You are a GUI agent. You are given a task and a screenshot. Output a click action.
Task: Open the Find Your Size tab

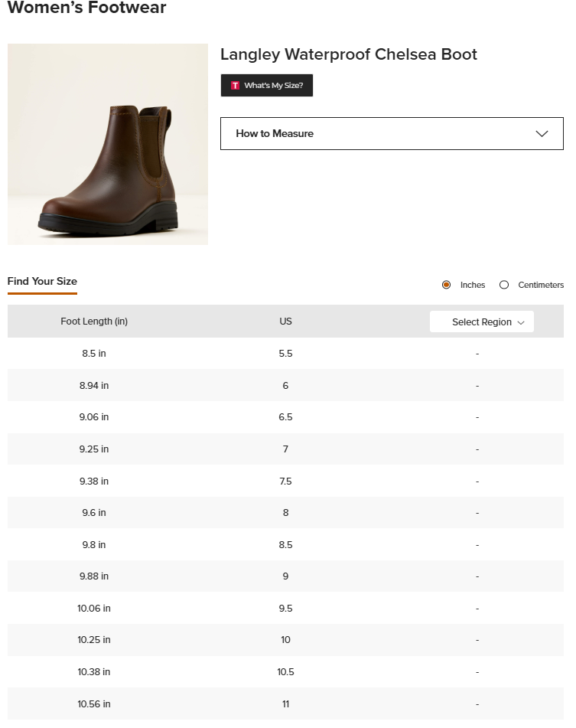42,282
